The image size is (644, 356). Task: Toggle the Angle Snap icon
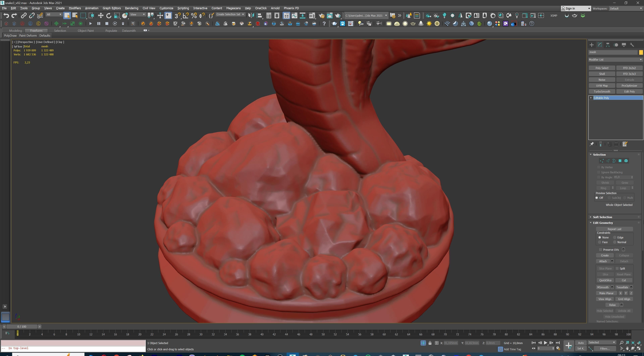(186, 15)
